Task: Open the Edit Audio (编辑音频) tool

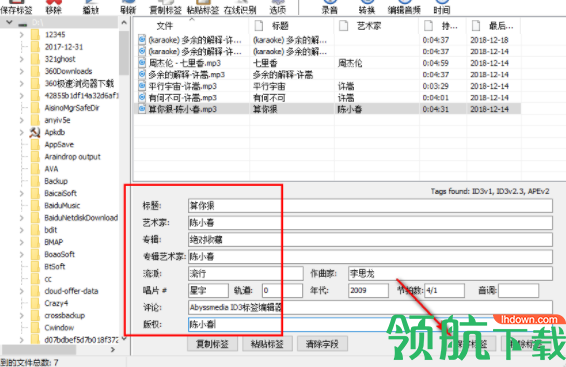Action: click(x=404, y=7)
